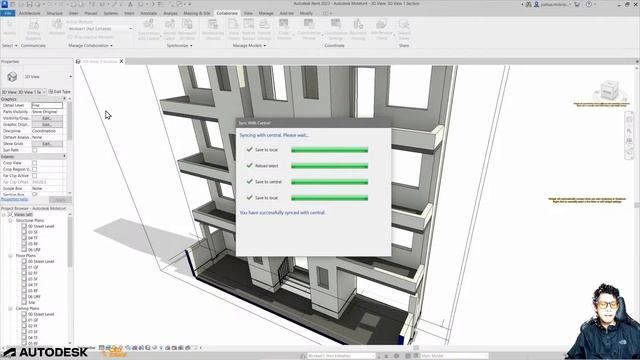Click Edit button for Graphic Display Options
Screen dimensions: 640x360
[47, 124]
